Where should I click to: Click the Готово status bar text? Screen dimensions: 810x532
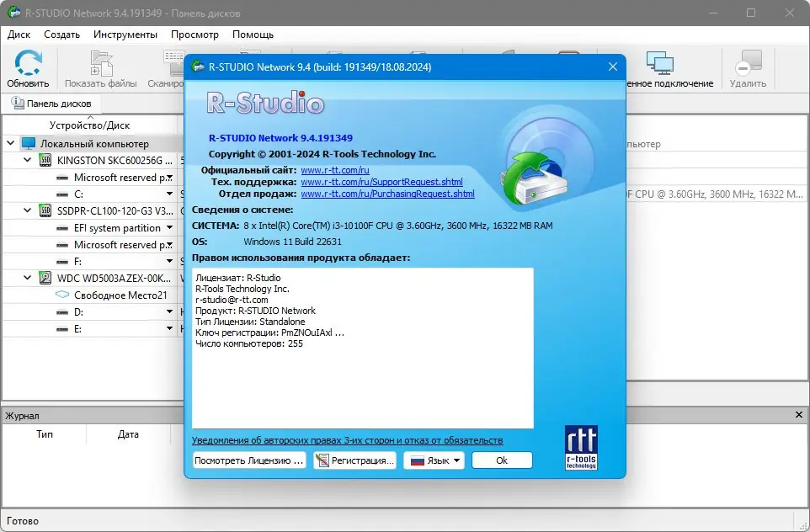pyautogui.click(x=23, y=521)
